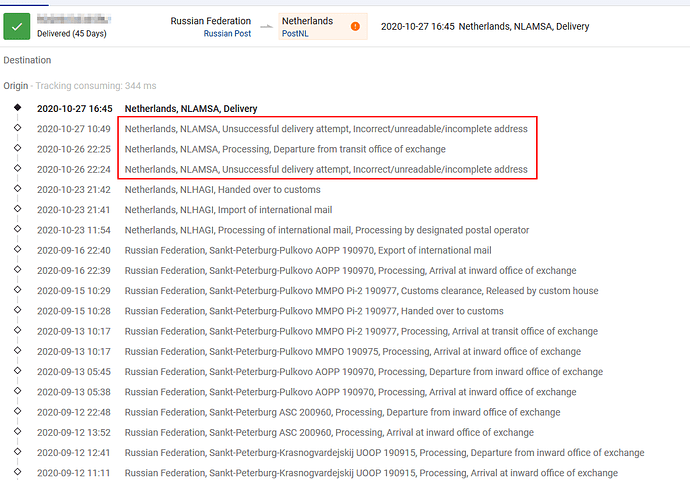Click the timeline marker for 2020-10-26 22:25

click(18, 148)
